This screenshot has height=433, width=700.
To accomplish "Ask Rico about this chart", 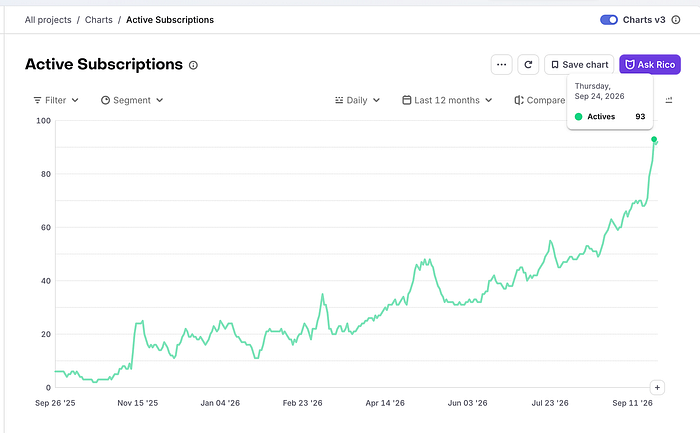I will pyautogui.click(x=650, y=65).
